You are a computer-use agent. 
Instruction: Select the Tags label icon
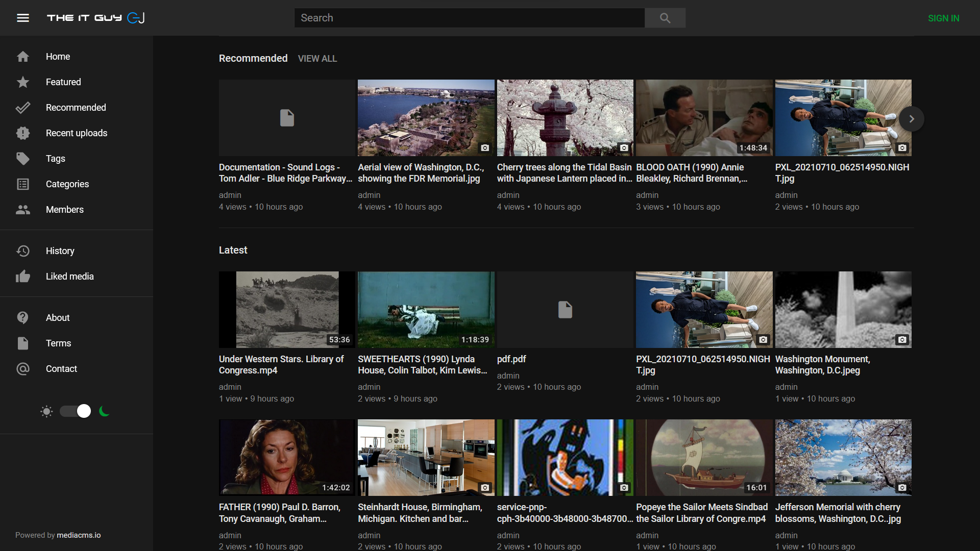pyautogui.click(x=23, y=159)
